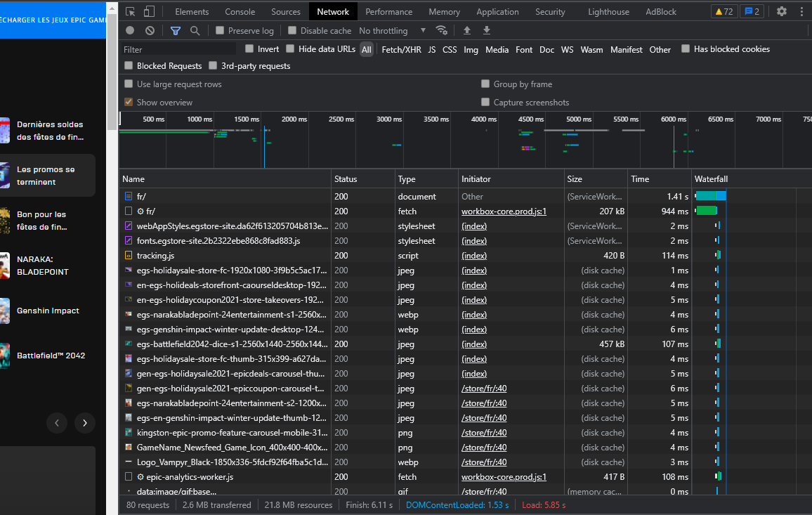
Task: Stop recording the network log
Action: [x=130, y=30]
